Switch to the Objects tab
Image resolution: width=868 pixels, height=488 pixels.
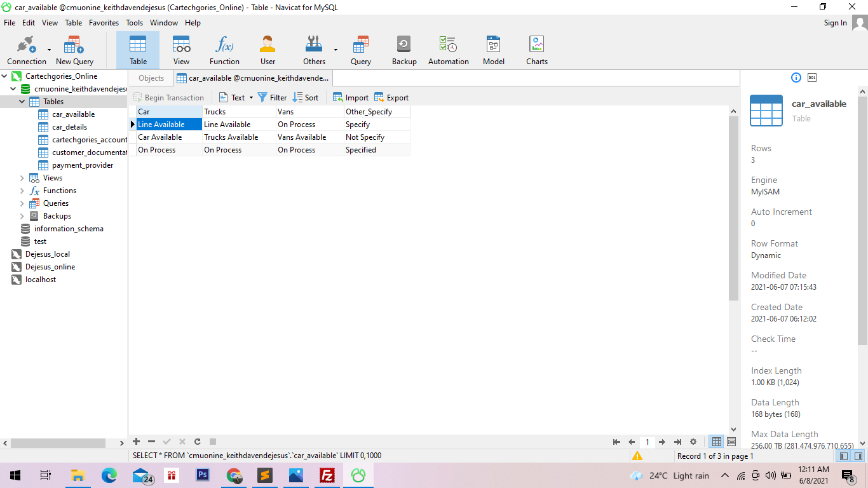(x=151, y=78)
